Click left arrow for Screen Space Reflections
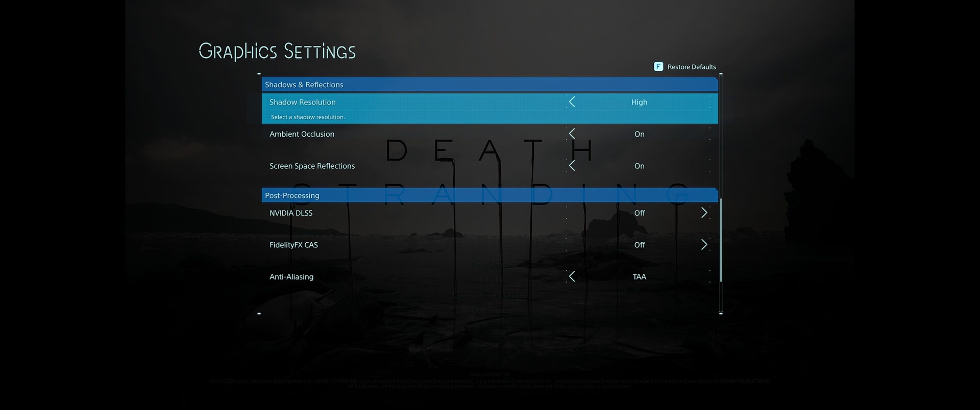The height and width of the screenshot is (410, 980). pos(572,166)
